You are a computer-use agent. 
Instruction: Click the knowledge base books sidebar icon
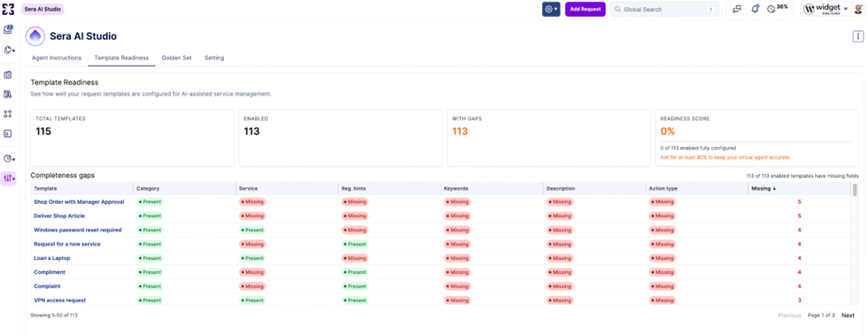coord(8,94)
